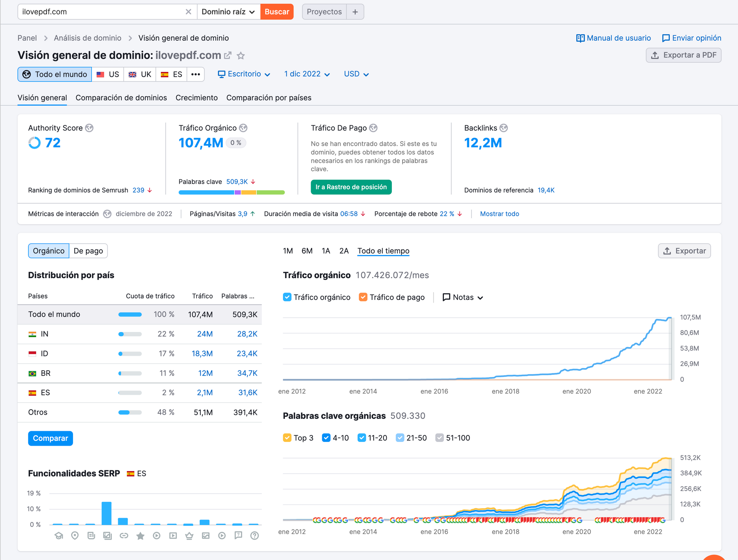Click the Mostrar todo link
Screen dimensions: 738x560
[499, 214]
